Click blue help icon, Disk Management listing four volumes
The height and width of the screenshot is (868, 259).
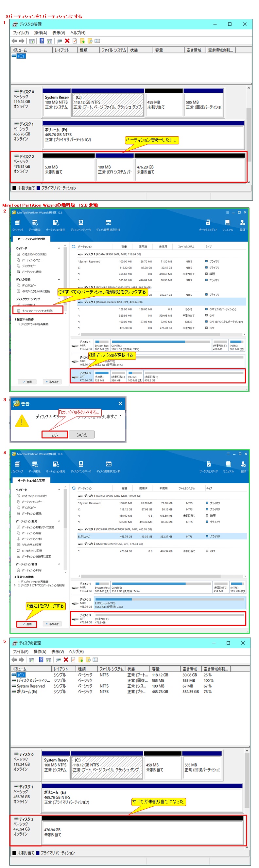coord(41,659)
